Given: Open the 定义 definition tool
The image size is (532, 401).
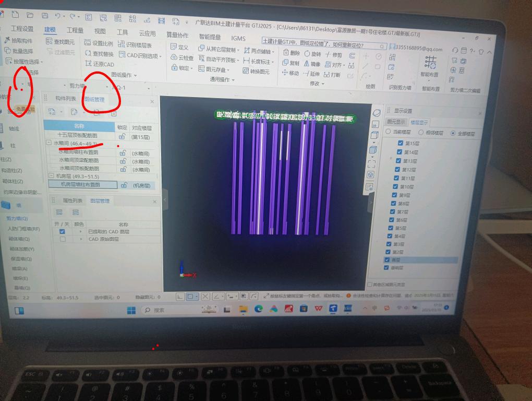Looking at the screenshot, I should 179,47.
